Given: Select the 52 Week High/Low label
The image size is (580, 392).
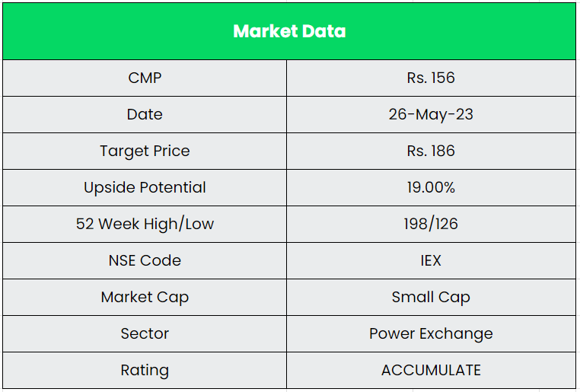Looking at the screenshot, I should point(145,224).
